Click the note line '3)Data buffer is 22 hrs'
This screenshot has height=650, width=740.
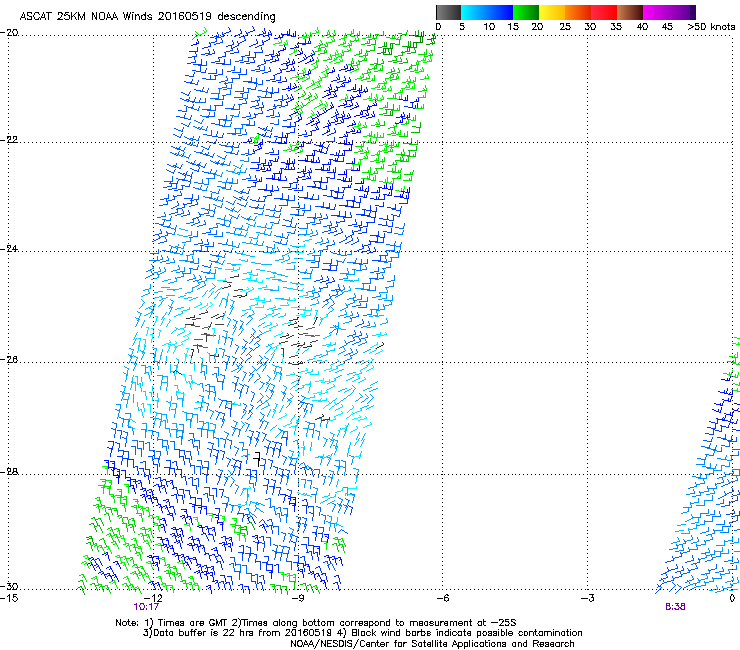coord(362,633)
